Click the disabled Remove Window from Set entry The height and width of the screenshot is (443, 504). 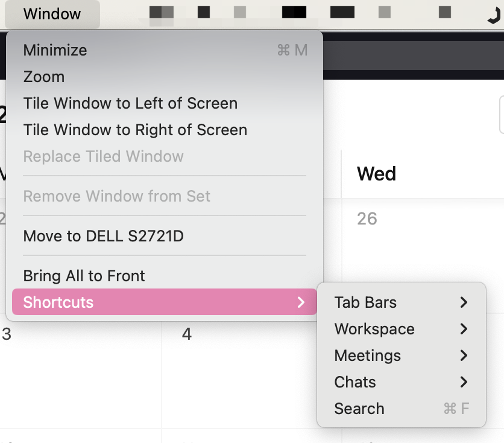click(x=117, y=196)
